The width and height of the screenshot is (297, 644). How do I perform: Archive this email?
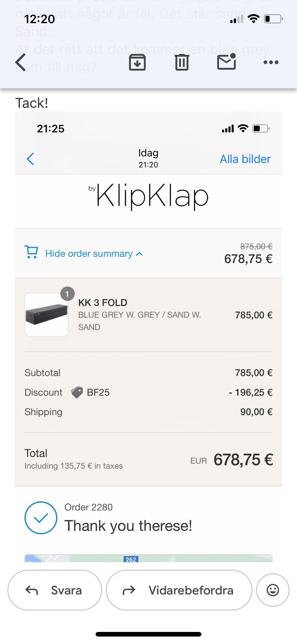137,62
